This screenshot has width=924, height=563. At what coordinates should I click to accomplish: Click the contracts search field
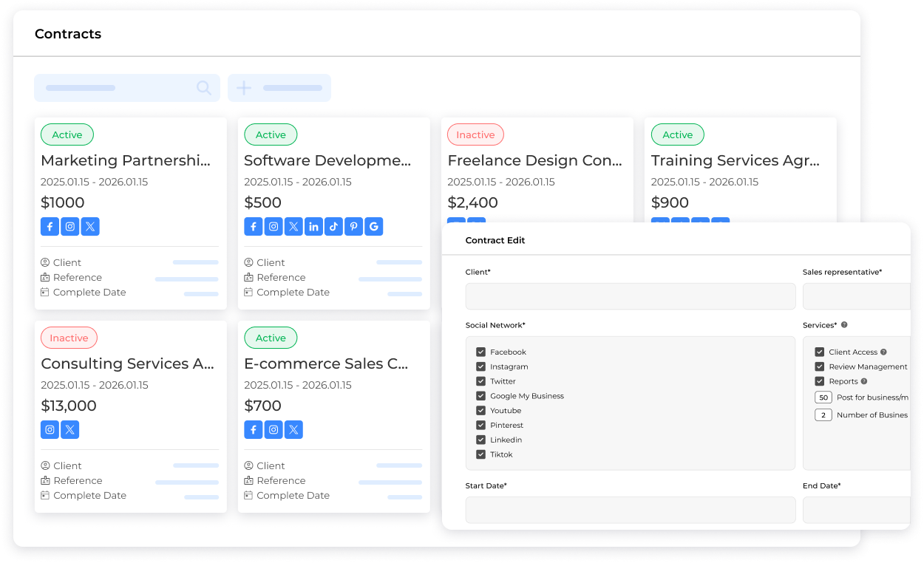pos(127,88)
